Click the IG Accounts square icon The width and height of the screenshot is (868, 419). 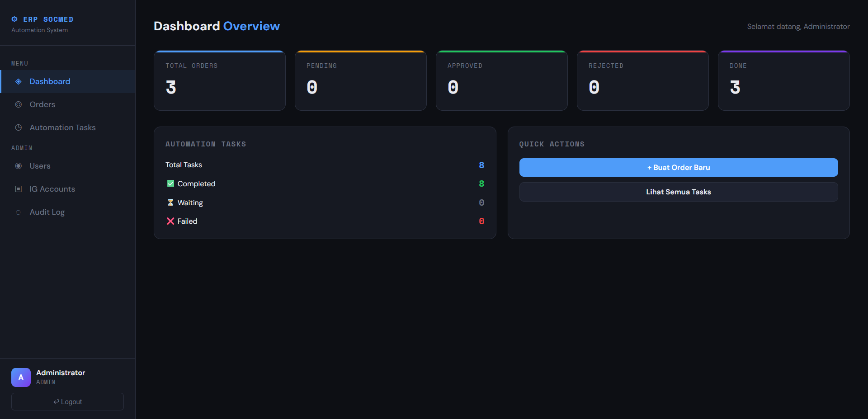19,189
